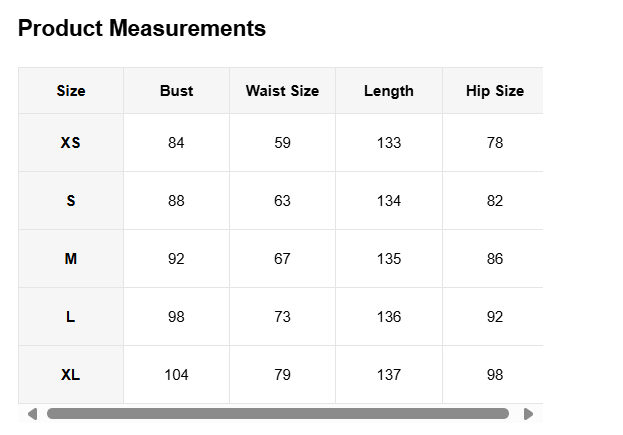Select the Bust column header

tap(176, 91)
